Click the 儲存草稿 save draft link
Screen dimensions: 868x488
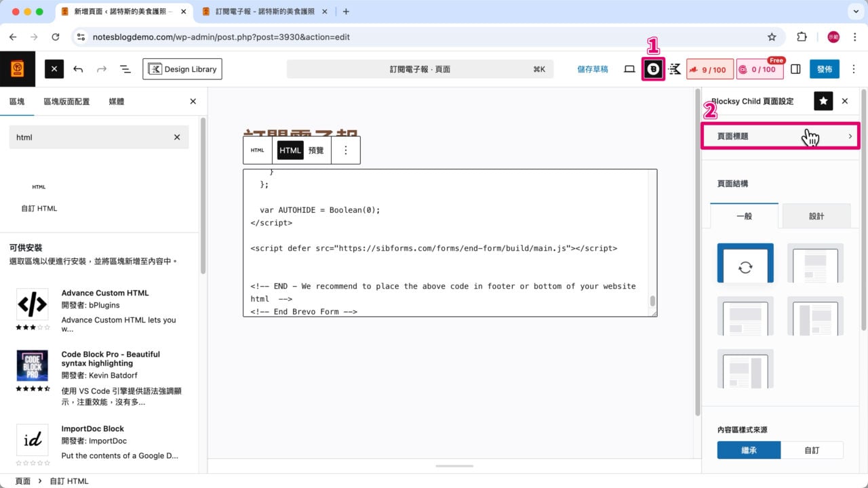pyautogui.click(x=592, y=68)
